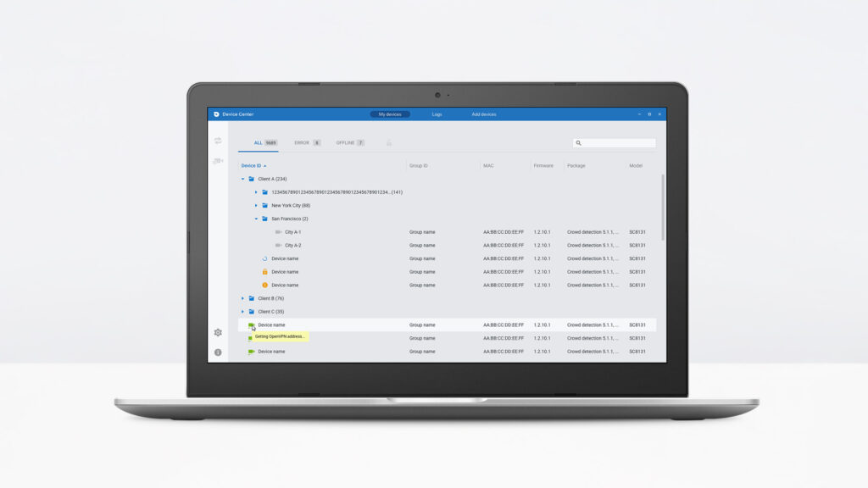Expand the New York City folder
This screenshot has width=868, height=488.
pyautogui.click(x=256, y=206)
